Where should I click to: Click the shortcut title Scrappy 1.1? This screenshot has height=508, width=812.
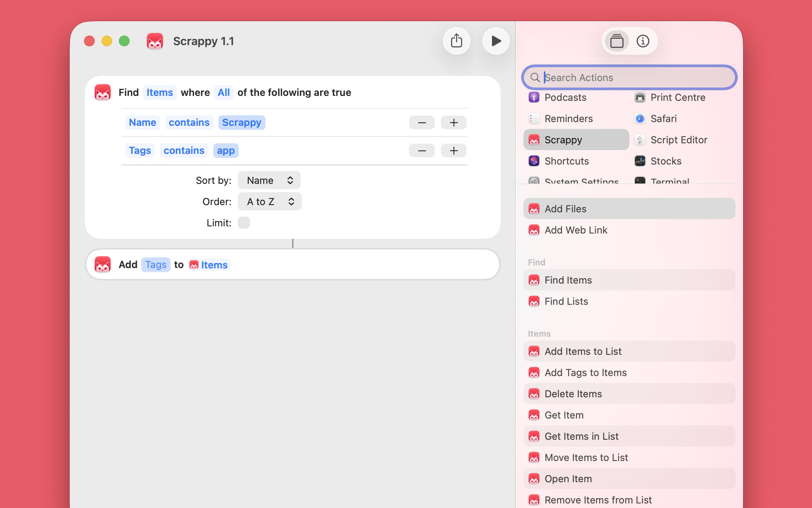pyautogui.click(x=203, y=41)
